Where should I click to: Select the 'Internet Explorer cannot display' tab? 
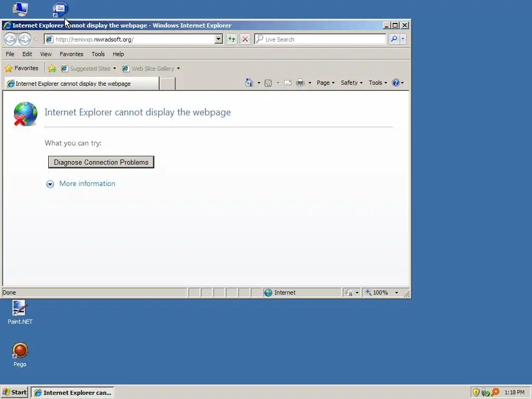(x=82, y=84)
